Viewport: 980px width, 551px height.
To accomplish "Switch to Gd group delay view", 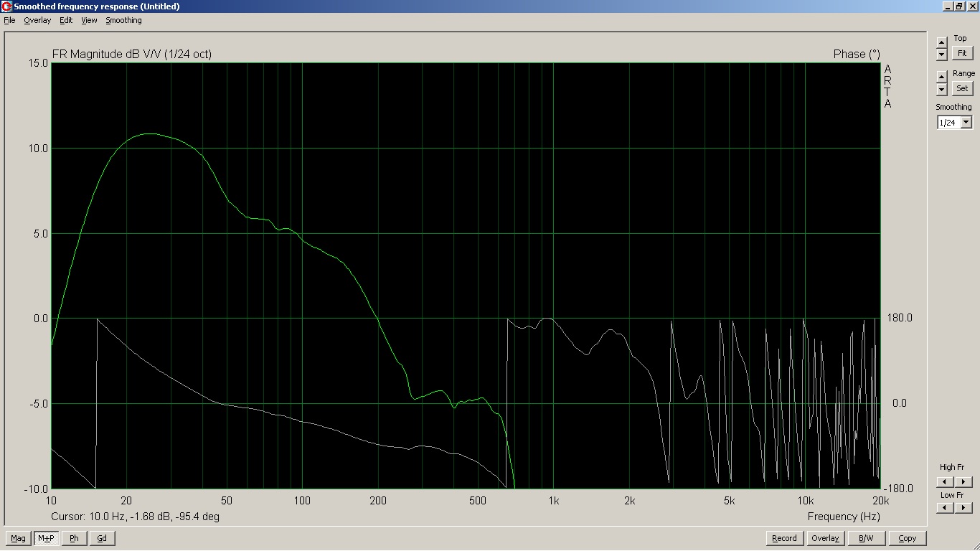I will click(102, 538).
